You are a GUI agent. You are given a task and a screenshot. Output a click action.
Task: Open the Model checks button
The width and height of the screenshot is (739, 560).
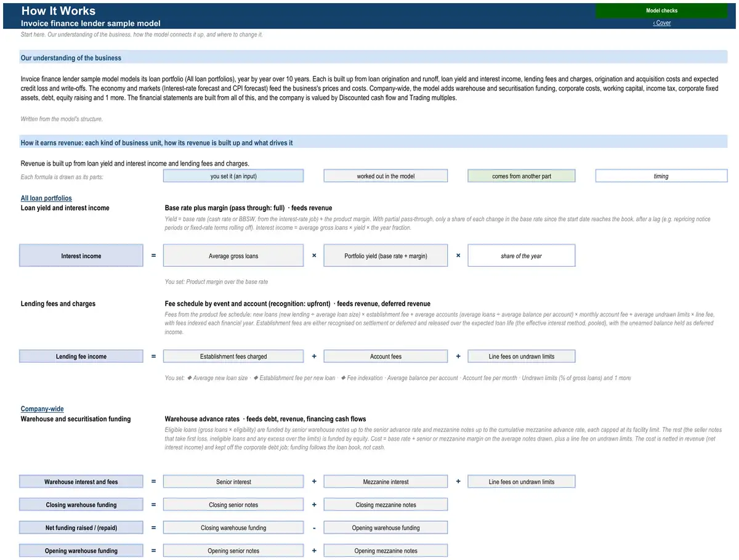coord(661,10)
